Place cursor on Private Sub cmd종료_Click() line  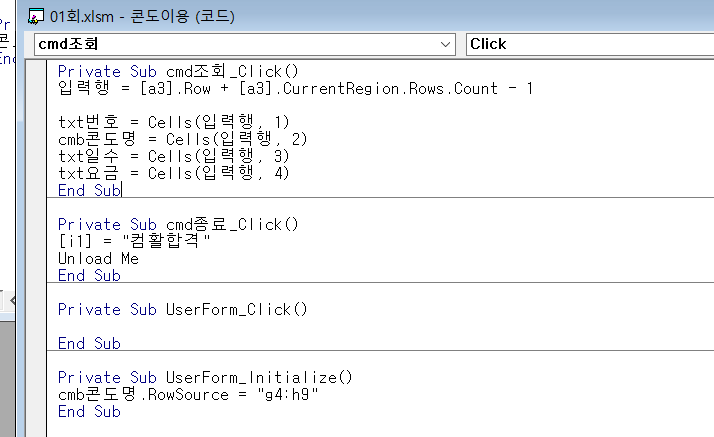[x=178, y=224]
